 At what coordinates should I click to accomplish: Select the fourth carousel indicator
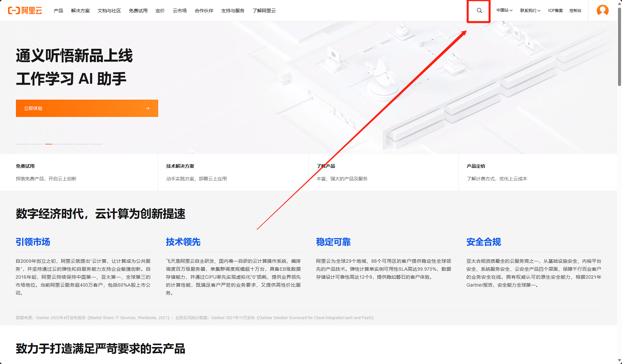[66, 144]
